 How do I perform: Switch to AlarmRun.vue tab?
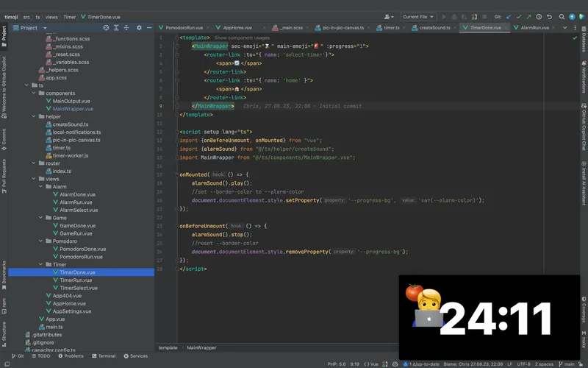pyautogui.click(x=534, y=28)
